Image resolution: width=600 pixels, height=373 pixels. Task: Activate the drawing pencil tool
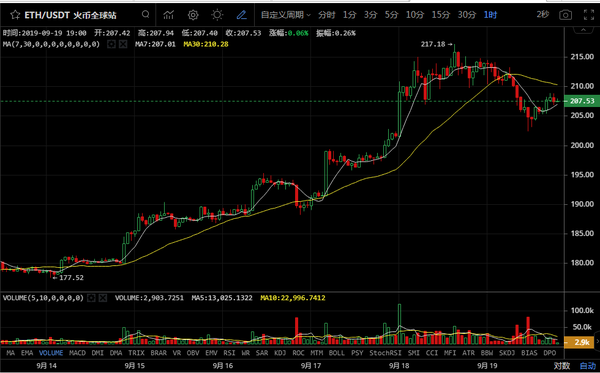pyautogui.click(x=241, y=15)
